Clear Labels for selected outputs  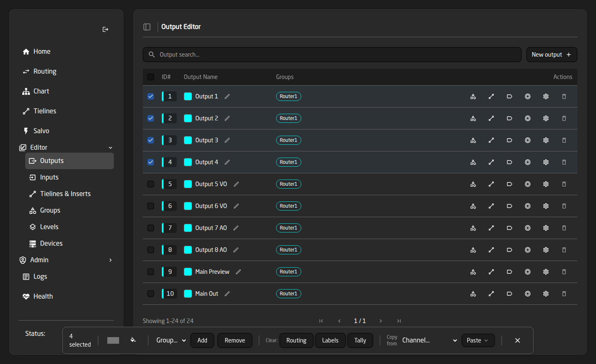330,340
